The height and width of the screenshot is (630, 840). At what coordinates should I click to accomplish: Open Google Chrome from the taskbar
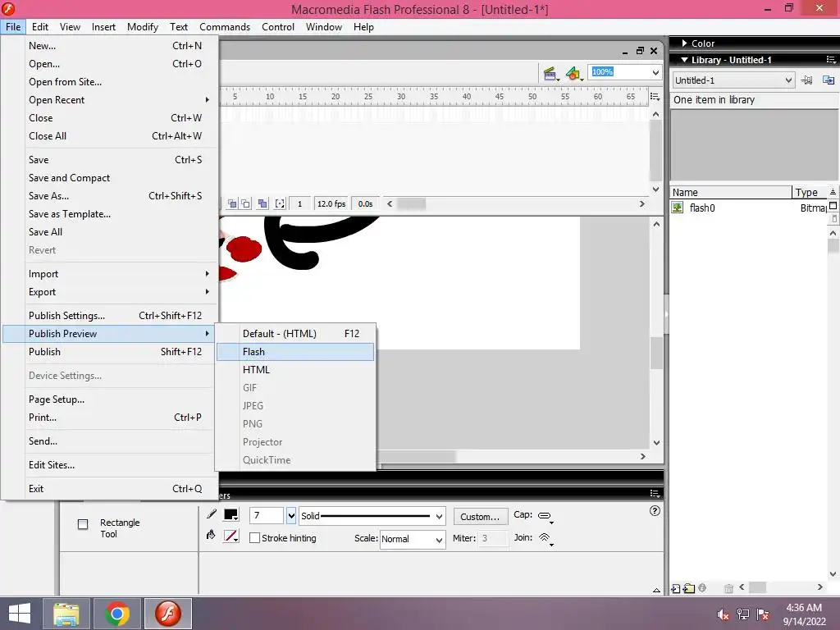click(x=116, y=614)
